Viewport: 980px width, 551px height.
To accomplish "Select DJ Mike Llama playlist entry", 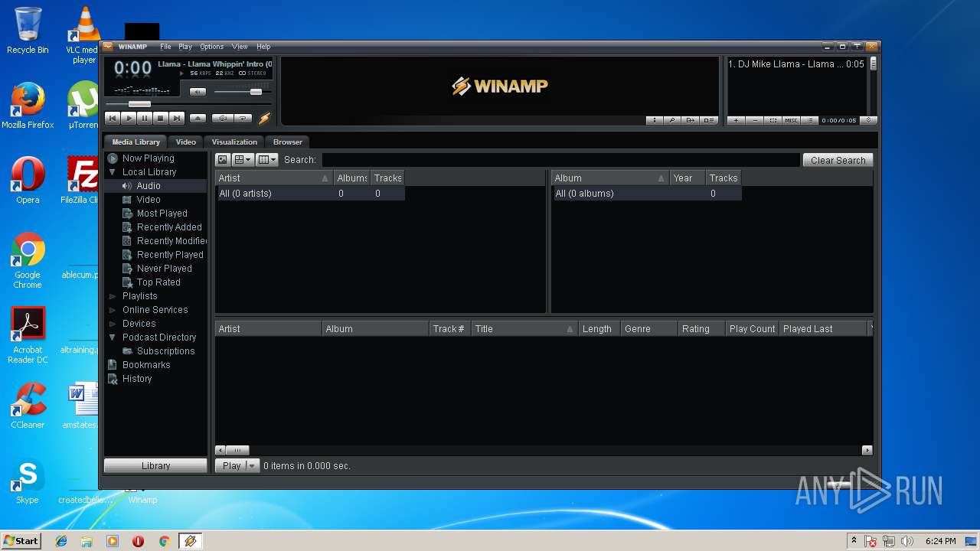I will pyautogui.click(x=796, y=64).
